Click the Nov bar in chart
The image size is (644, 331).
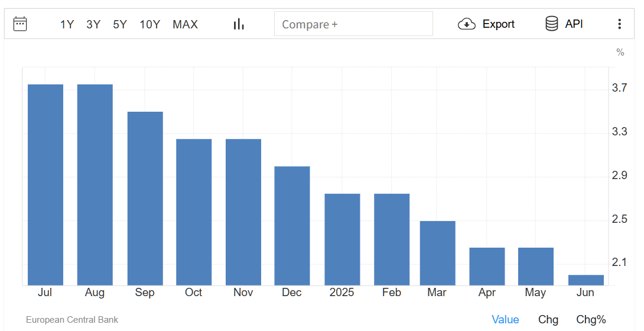tap(243, 212)
